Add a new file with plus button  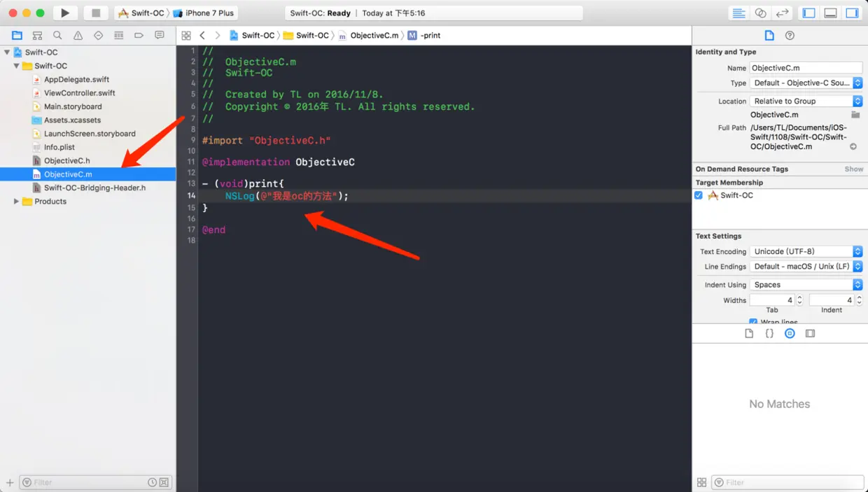[10, 482]
